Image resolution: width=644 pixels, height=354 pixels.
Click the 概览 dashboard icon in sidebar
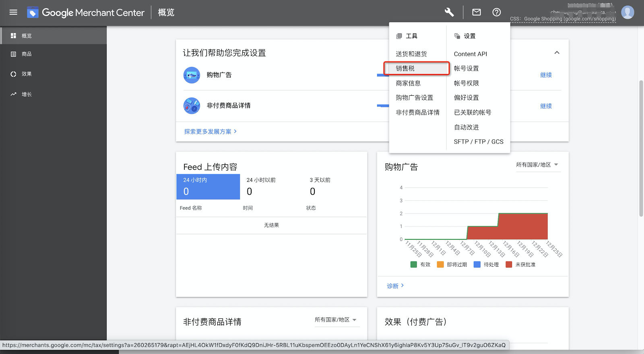(x=13, y=36)
